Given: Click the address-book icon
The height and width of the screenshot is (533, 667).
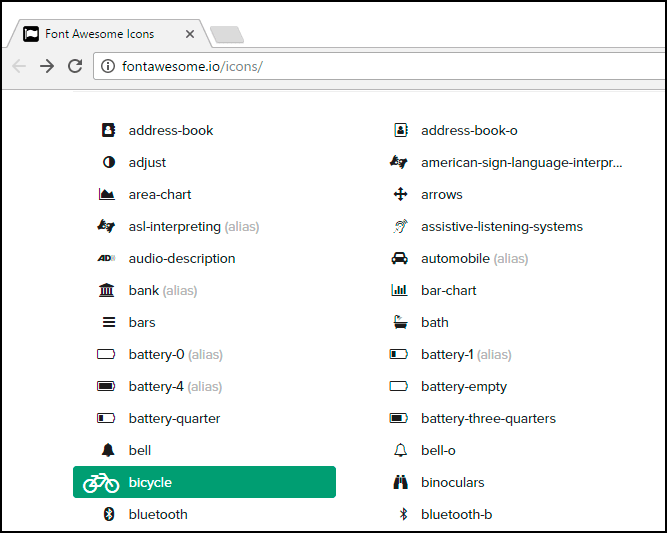Looking at the screenshot, I should [x=108, y=130].
